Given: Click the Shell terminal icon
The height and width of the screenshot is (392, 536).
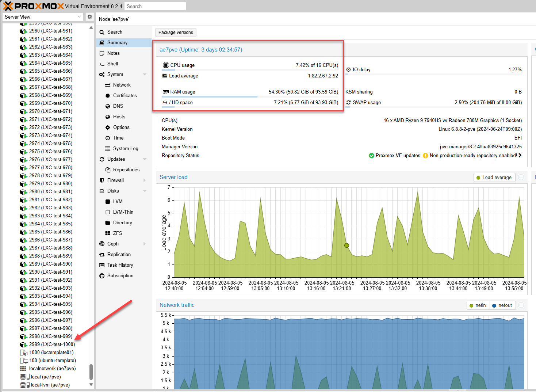Looking at the screenshot, I should tap(102, 64).
